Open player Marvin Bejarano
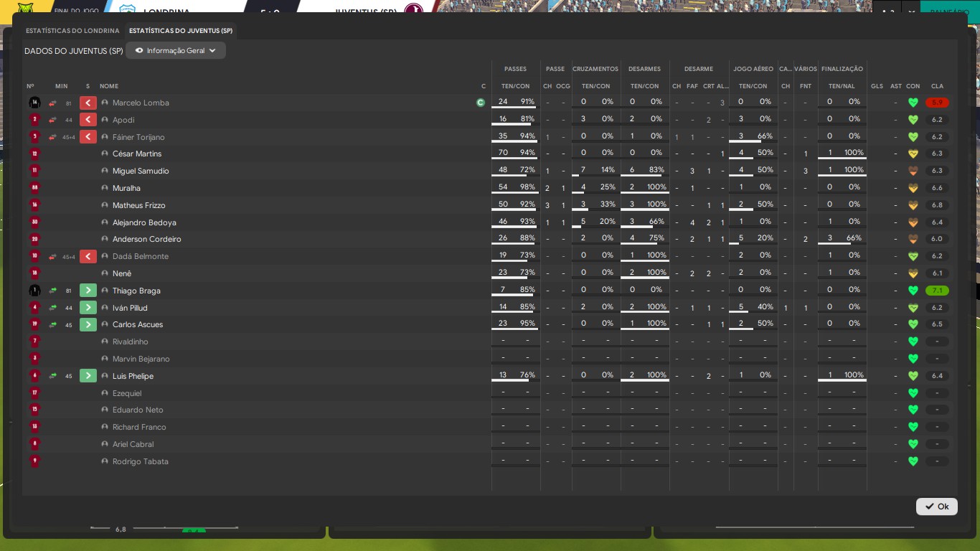 (x=141, y=359)
